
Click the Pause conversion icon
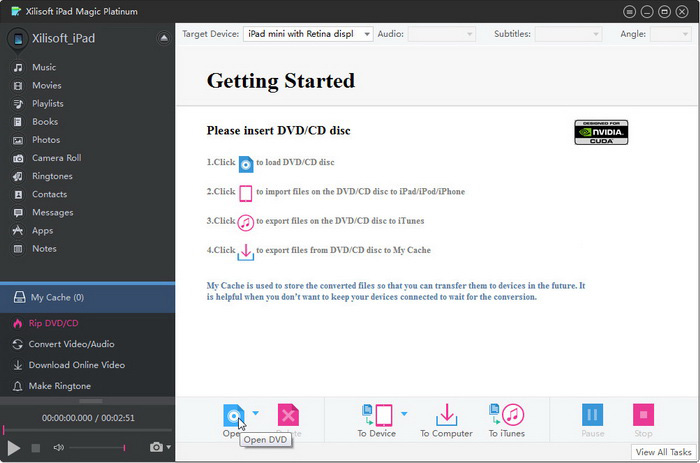(592, 414)
